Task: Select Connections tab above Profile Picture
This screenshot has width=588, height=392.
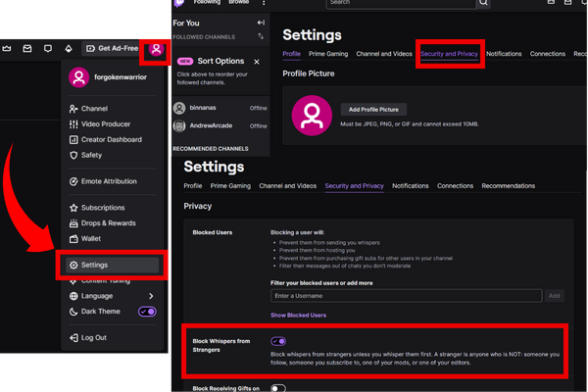Action: 548,54
